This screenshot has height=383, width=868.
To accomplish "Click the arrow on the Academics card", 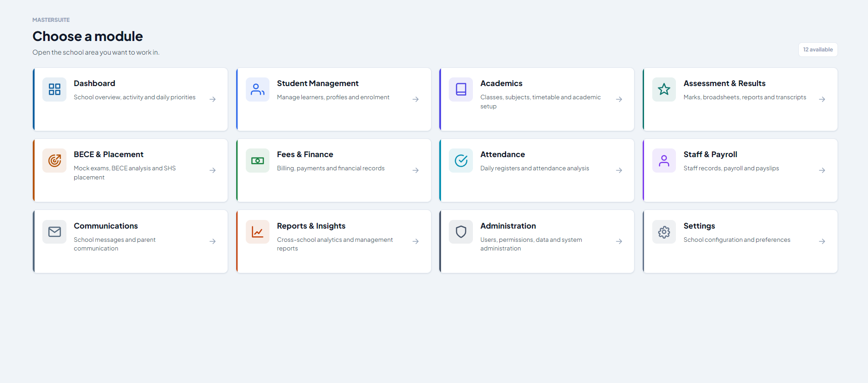I will [x=619, y=99].
